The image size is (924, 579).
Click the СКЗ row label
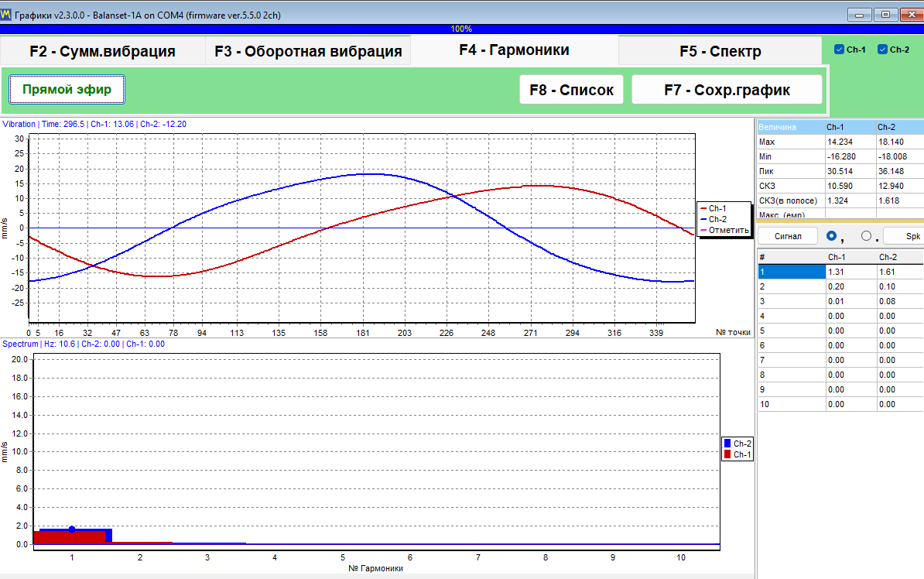tap(792, 186)
